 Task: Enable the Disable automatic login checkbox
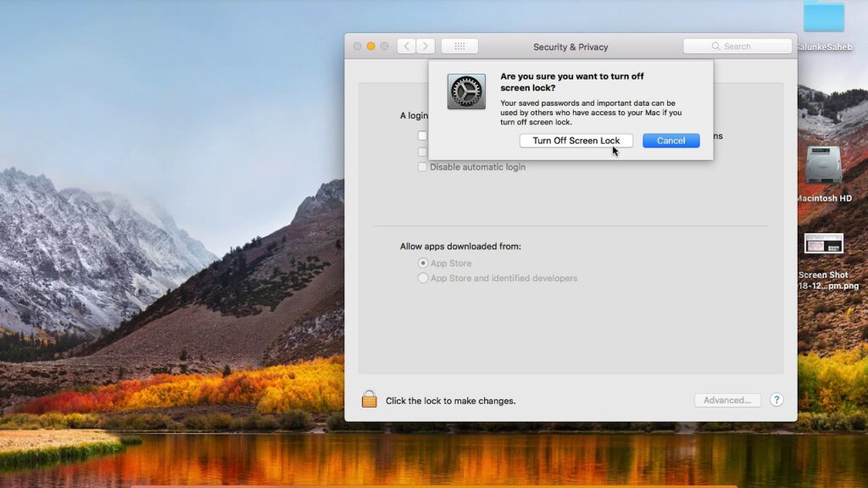coord(422,167)
